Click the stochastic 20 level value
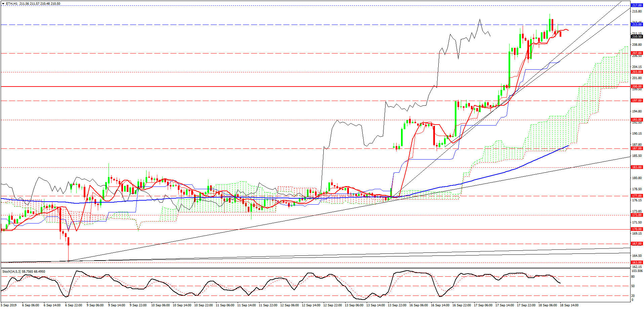Screen dimensions: 644x309 [x=633, y=296]
